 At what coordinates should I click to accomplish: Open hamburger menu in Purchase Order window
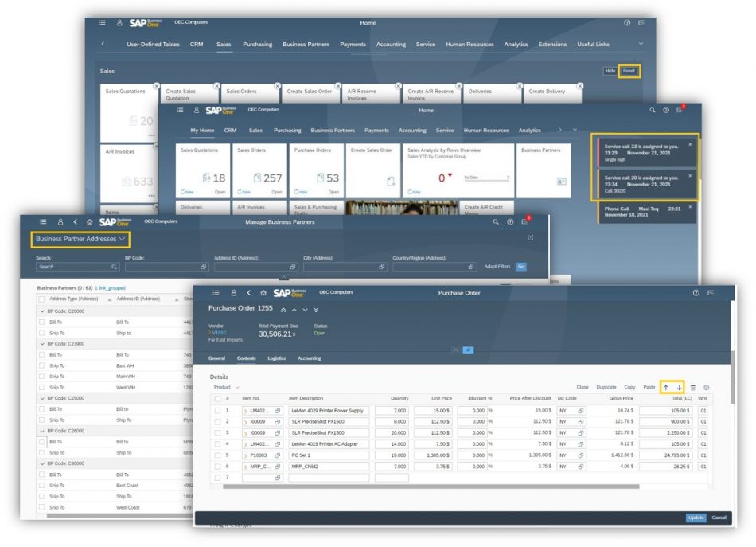click(216, 293)
